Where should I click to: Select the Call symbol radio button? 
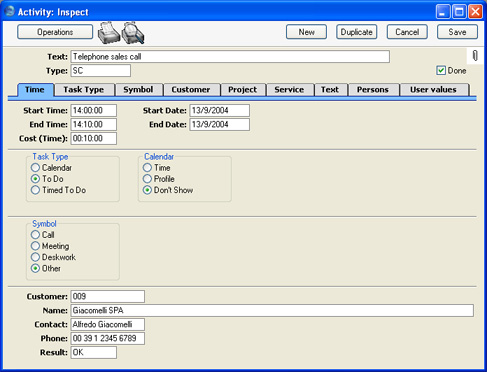tap(35, 235)
